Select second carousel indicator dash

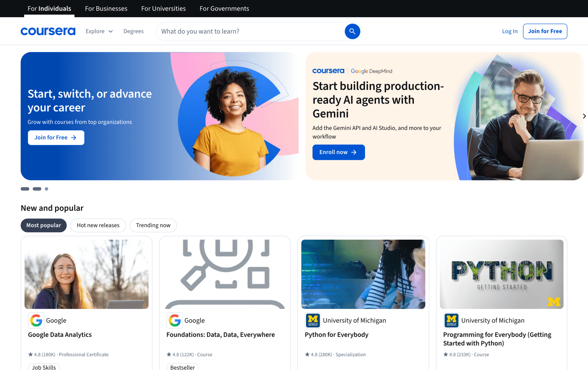coord(37,189)
